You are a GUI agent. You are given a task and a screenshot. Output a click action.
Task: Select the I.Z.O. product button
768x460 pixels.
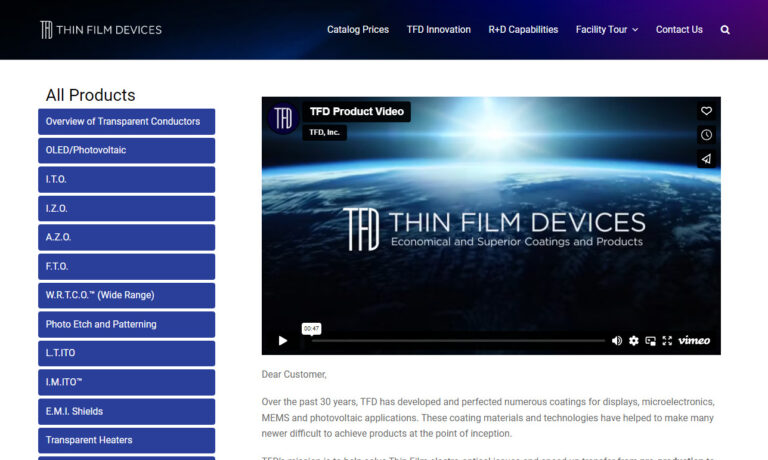click(126, 208)
